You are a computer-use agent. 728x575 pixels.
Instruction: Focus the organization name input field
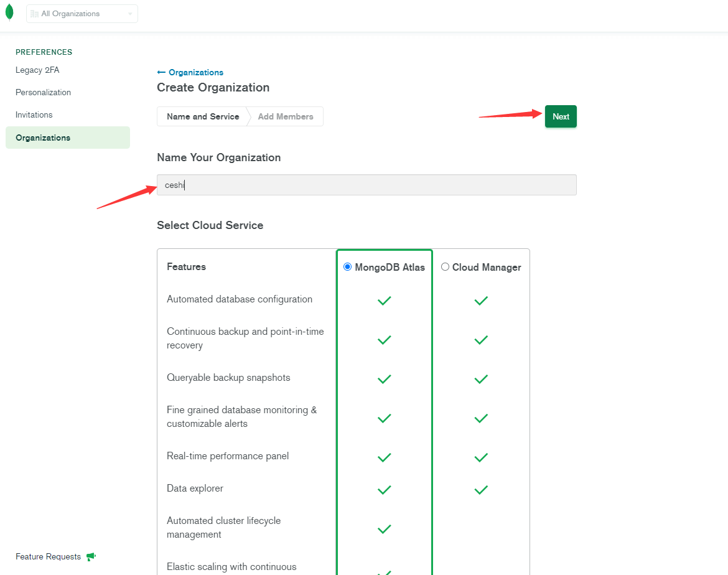pos(366,185)
